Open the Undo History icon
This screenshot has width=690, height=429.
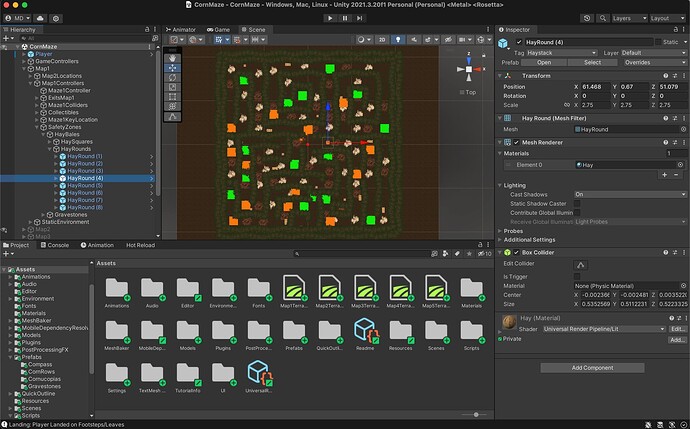(x=587, y=18)
